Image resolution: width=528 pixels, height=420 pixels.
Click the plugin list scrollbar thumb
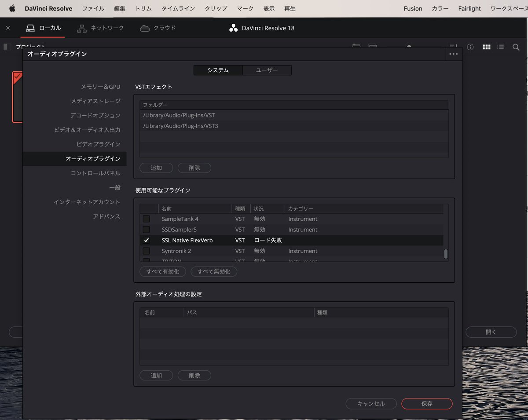coord(446,254)
